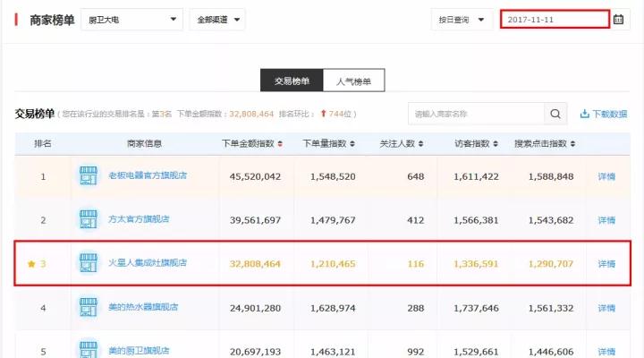Click the value 1,210,465
The height and width of the screenshot is (358, 644).
pos(333,264)
